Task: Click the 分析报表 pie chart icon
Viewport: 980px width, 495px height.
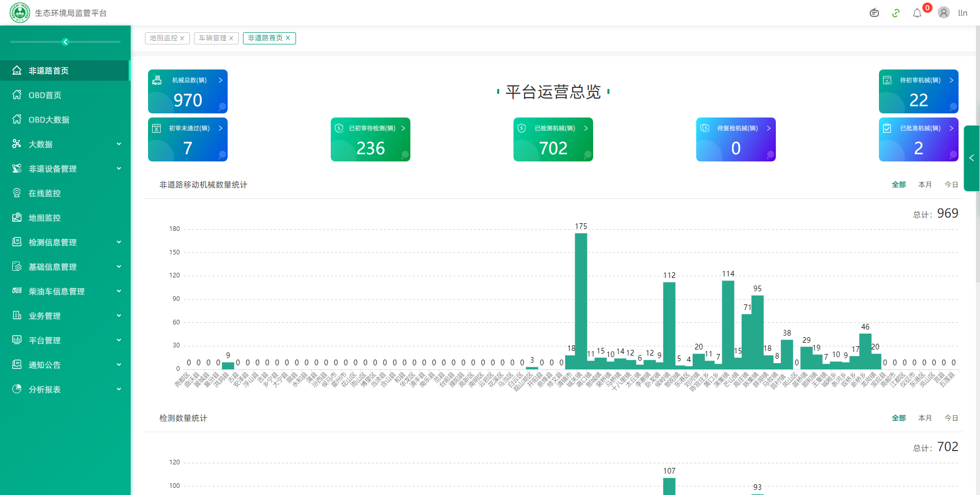Action: point(17,389)
